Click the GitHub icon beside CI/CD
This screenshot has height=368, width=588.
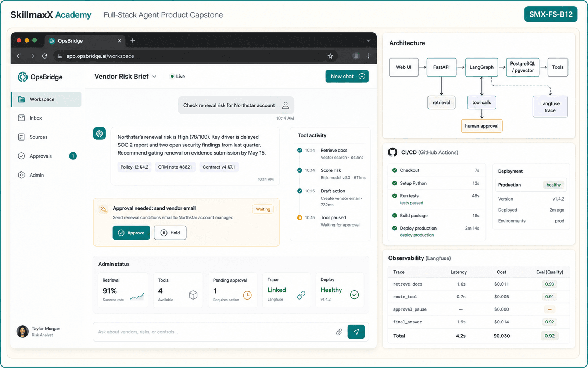(392, 152)
